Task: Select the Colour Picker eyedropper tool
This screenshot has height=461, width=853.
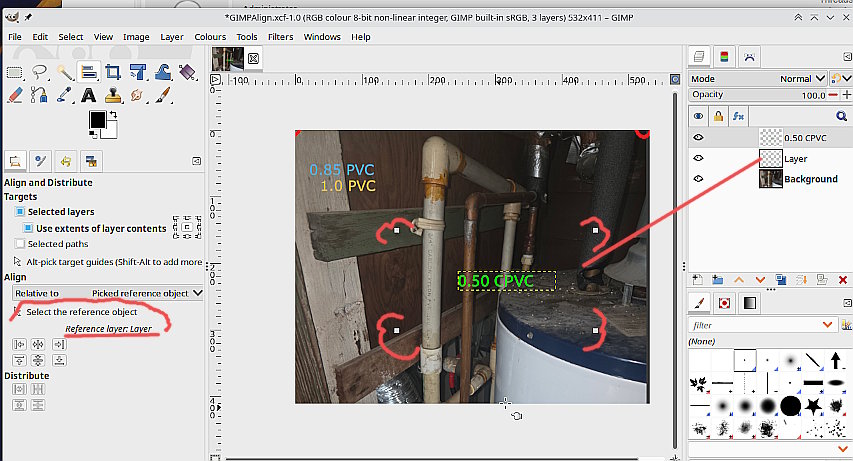Action: 65,96
